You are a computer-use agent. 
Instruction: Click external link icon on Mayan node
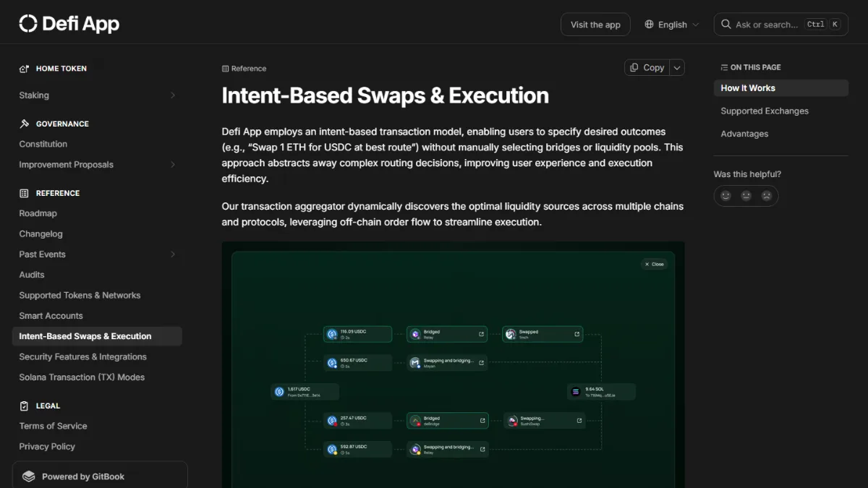[x=481, y=363]
